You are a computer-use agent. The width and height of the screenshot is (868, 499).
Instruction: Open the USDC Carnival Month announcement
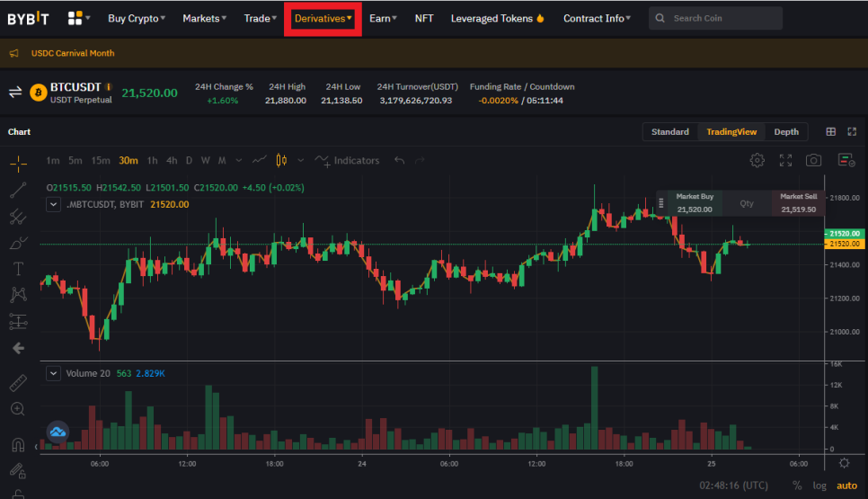click(73, 53)
